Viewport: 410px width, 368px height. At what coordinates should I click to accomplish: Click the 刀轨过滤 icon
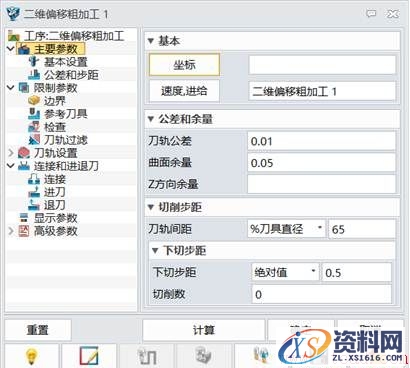click(35, 140)
